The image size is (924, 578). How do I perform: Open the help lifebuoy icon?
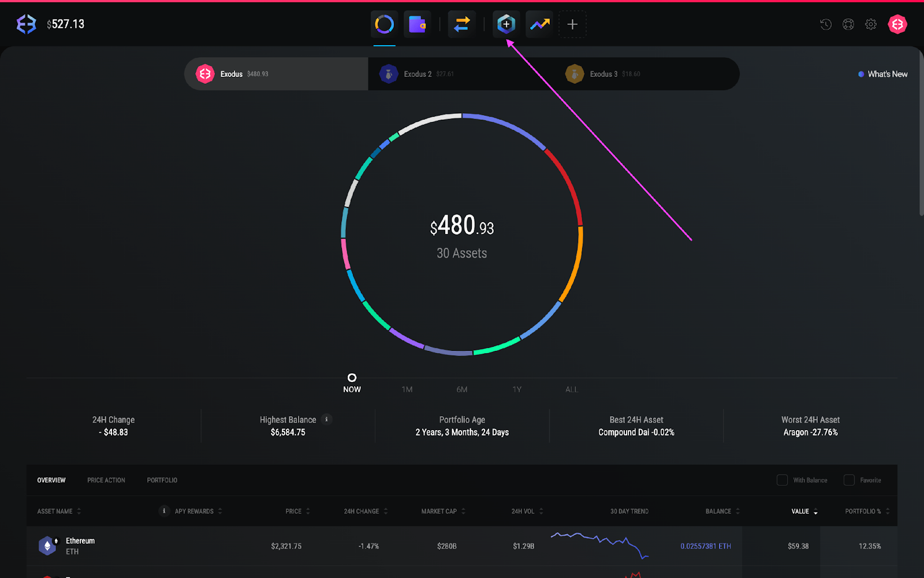pos(848,24)
